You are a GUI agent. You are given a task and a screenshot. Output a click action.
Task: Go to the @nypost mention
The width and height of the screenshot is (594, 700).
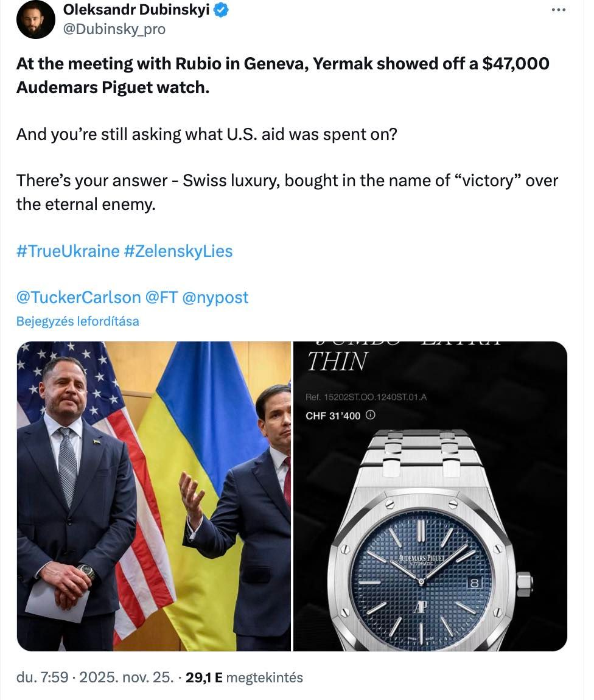click(x=215, y=297)
